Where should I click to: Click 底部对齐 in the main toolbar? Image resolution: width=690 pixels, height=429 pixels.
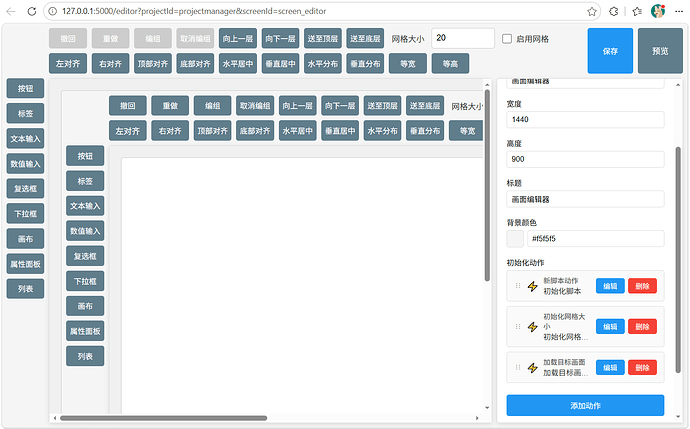click(x=195, y=64)
